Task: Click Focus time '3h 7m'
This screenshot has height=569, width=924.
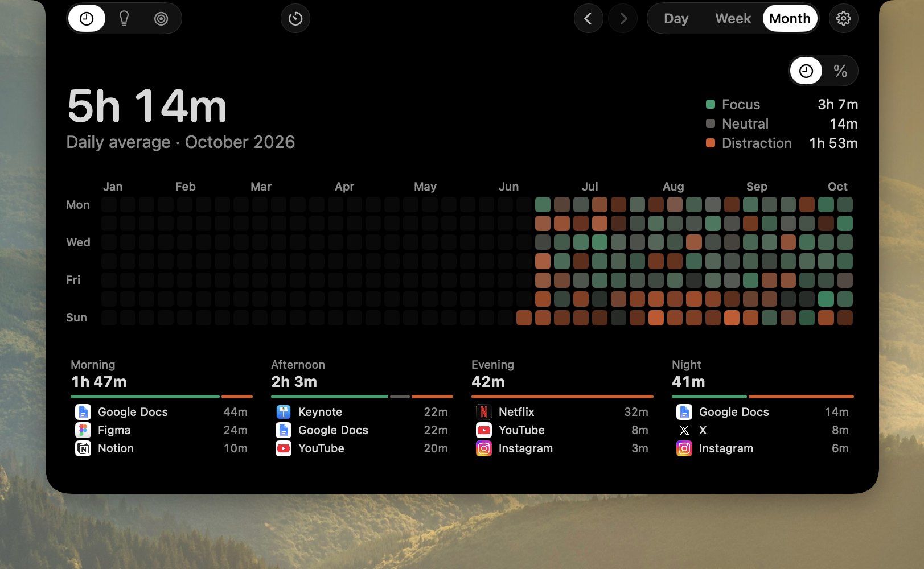Action: tap(838, 104)
